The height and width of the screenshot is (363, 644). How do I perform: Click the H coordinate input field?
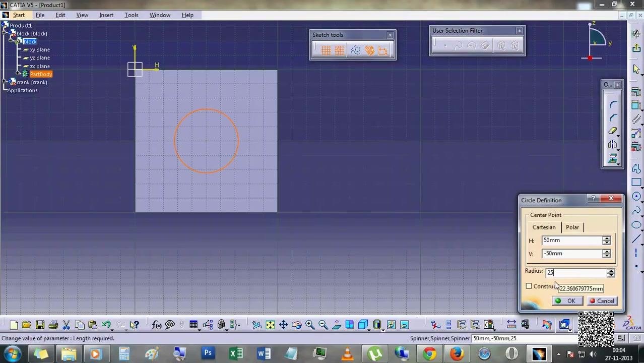[572, 240]
